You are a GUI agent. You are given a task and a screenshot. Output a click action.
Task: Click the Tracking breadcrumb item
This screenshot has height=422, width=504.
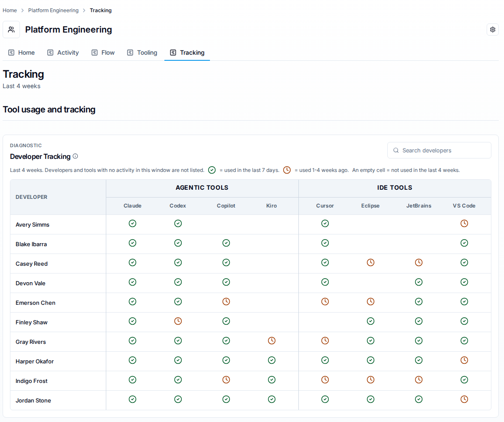tap(101, 10)
